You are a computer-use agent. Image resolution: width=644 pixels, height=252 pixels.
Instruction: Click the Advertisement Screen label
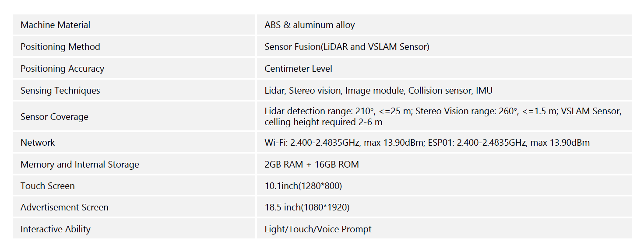(64, 207)
